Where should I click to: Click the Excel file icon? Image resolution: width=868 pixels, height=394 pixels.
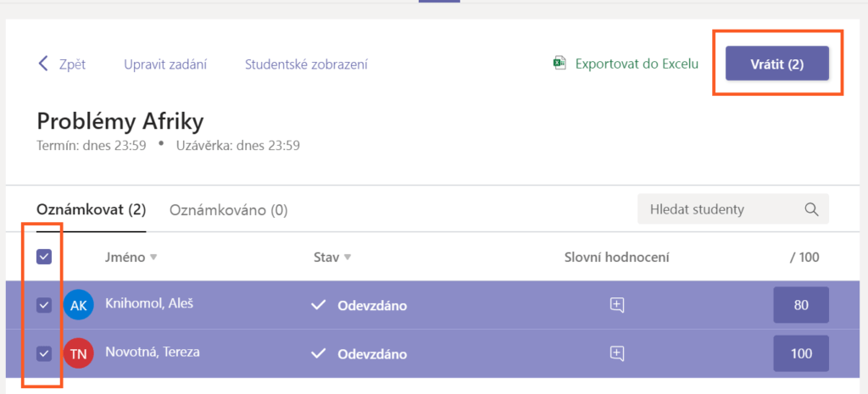pos(559,64)
